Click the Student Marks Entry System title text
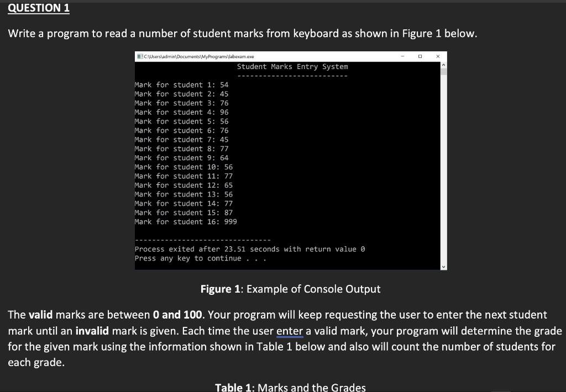 [x=291, y=66]
